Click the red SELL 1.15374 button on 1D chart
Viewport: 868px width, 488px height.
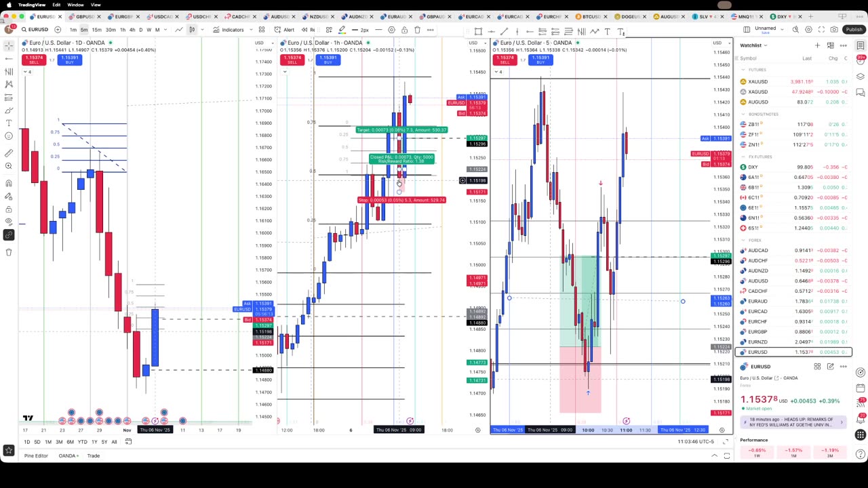coord(33,59)
